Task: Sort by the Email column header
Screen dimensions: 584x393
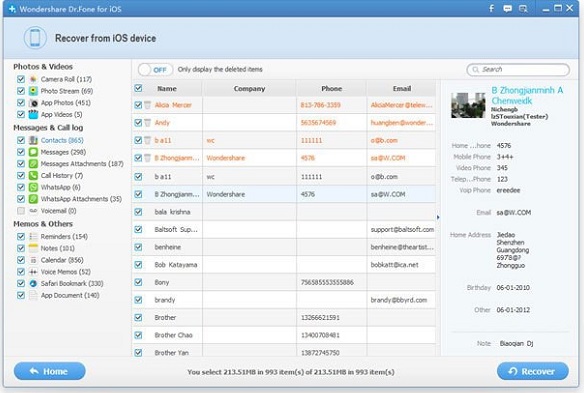Action: tap(402, 89)
